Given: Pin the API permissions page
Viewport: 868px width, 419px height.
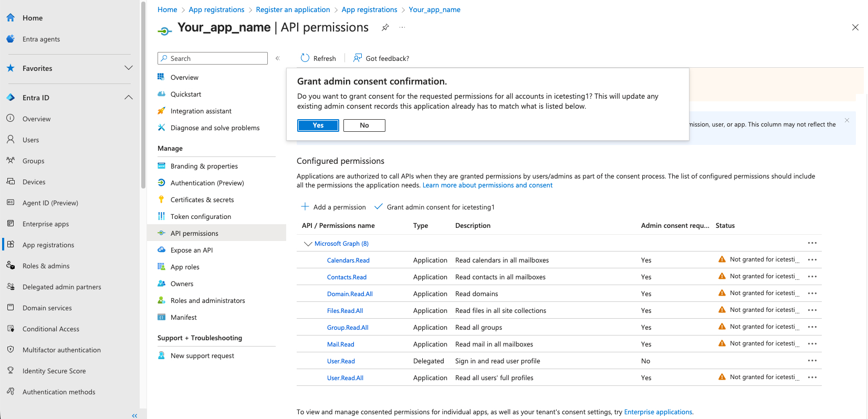Looking at the screenshot, I should [385, 27].
